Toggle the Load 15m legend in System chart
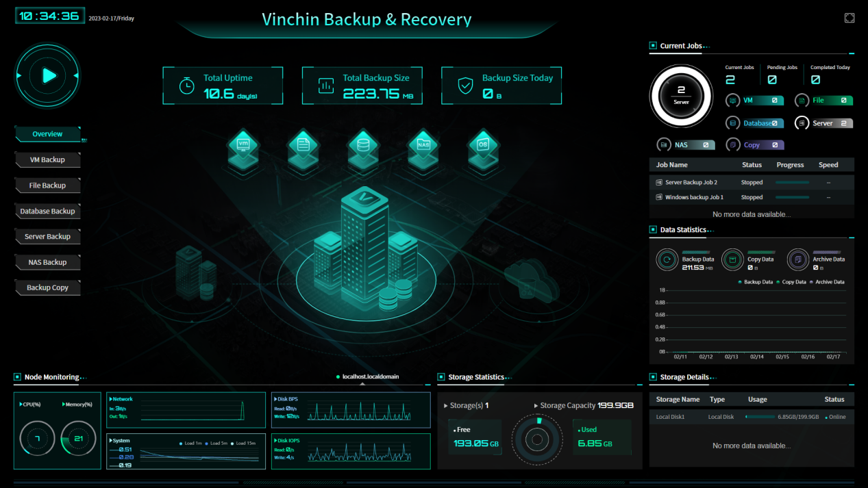 [245, 441]
